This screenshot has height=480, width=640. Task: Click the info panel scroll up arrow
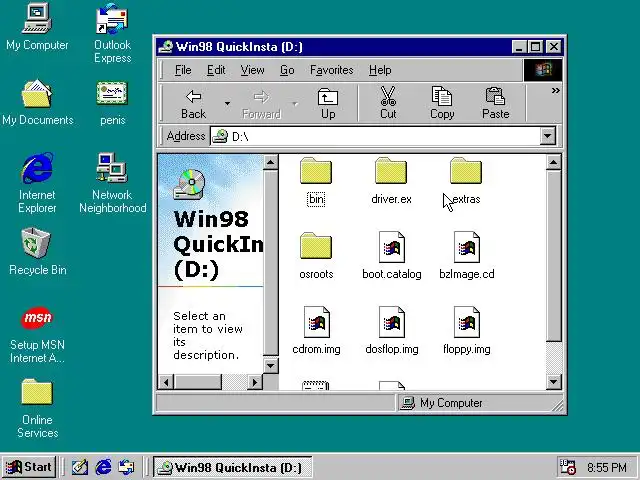pyautogui.click(x=270, y=162)
